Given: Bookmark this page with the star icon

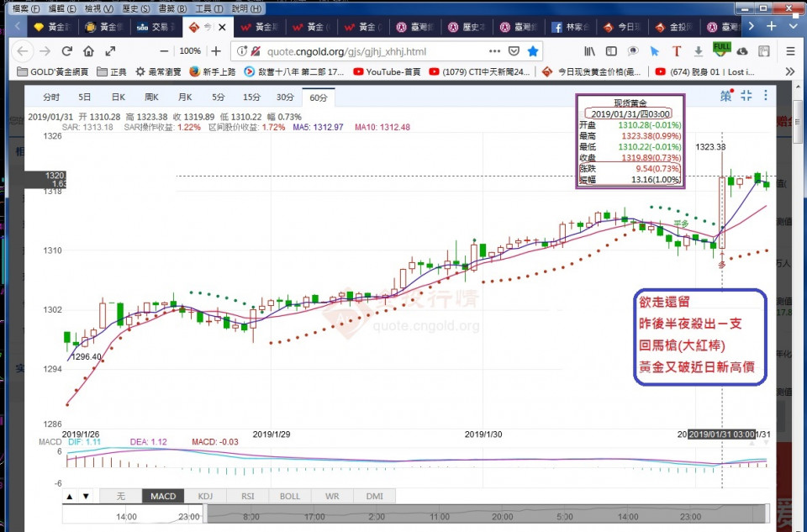Looking at the screenshot, I should (x=532, y=51).
